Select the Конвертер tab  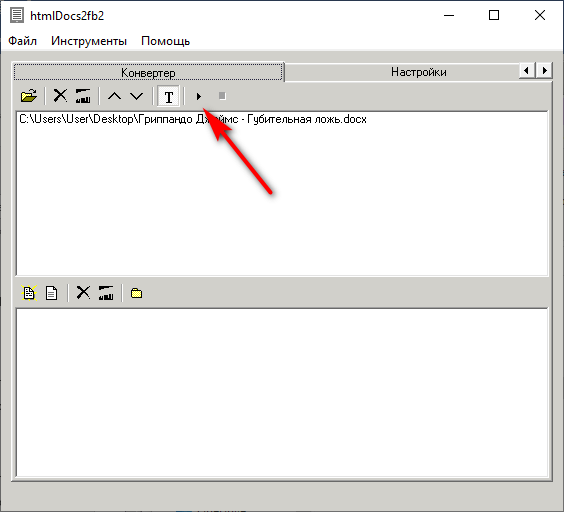pos(148,72)
